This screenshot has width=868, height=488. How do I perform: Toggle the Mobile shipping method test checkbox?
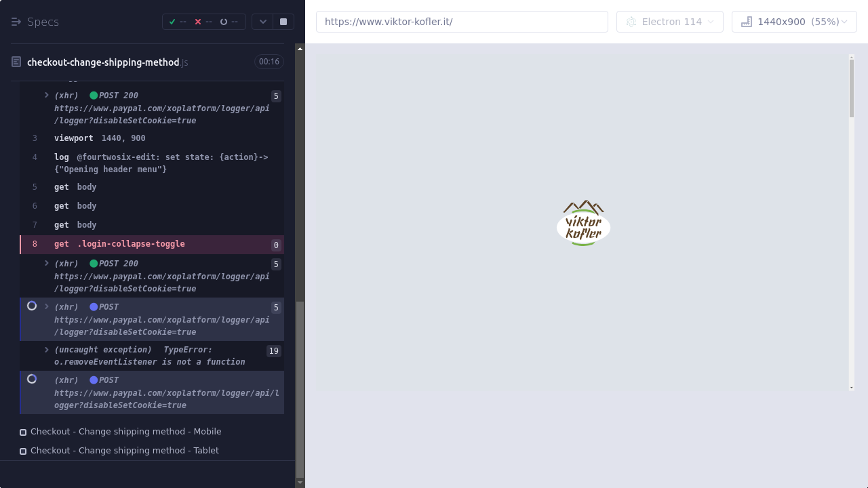tap(23, 432)
